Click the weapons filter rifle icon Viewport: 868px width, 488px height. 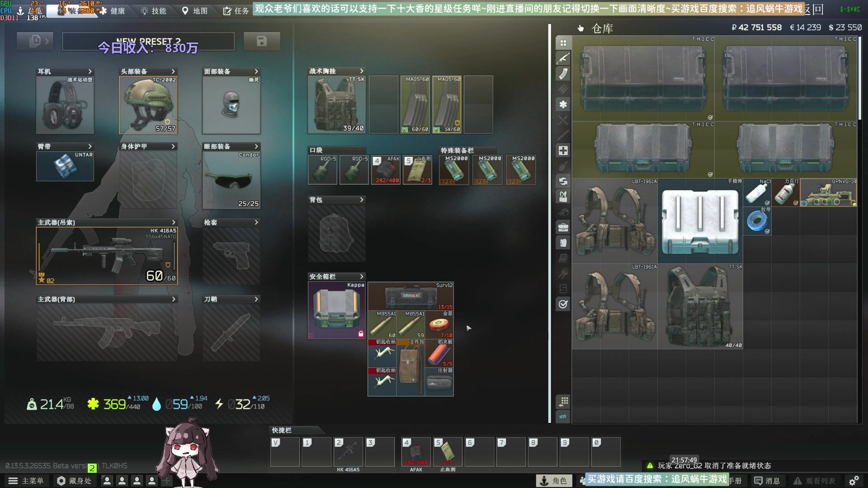(x=563, y=58)
